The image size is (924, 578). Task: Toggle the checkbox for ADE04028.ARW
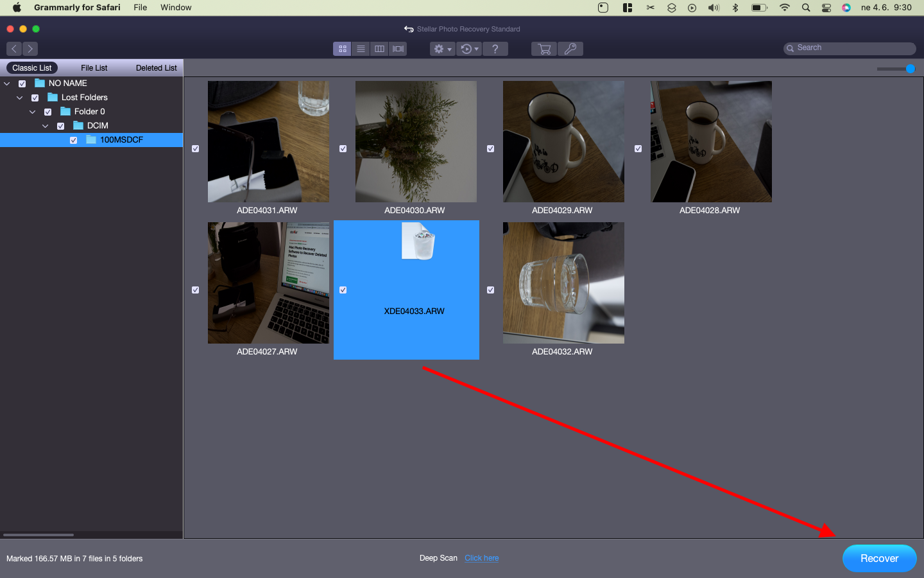point(638,148)
